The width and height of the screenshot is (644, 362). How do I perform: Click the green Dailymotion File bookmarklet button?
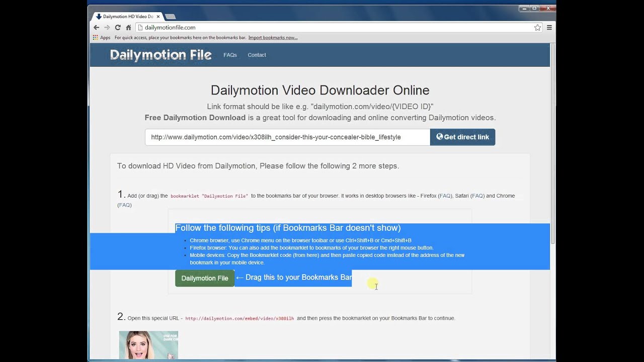coord(205,278)
